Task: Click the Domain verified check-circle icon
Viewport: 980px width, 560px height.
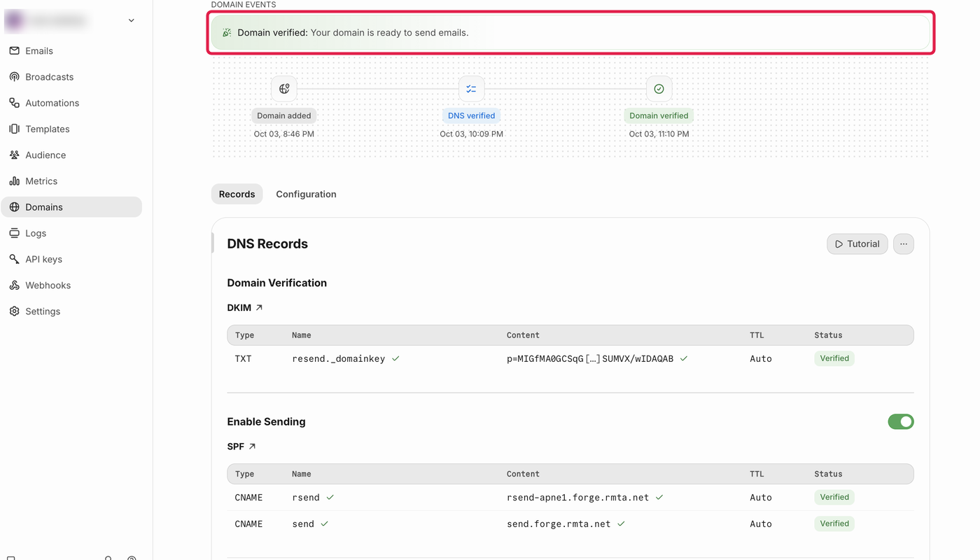Action: (659, 89)
